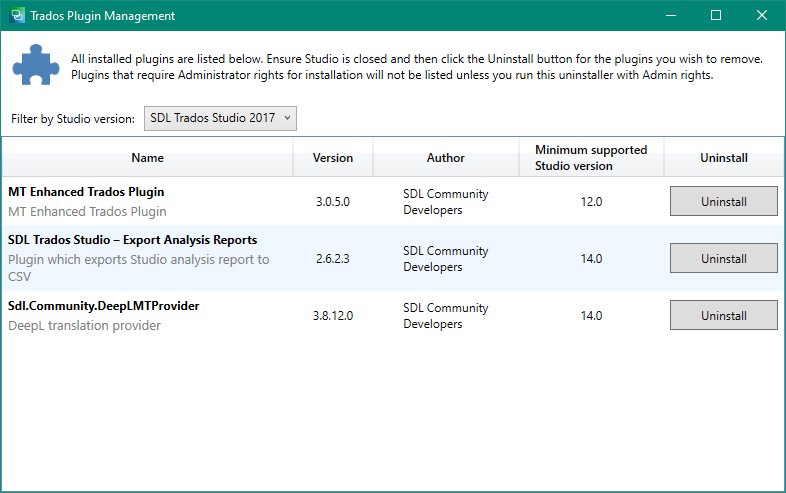Select the MT Enhanced Trados Plugin name
The image size is (786, 493).
click(x=86, y=192)
